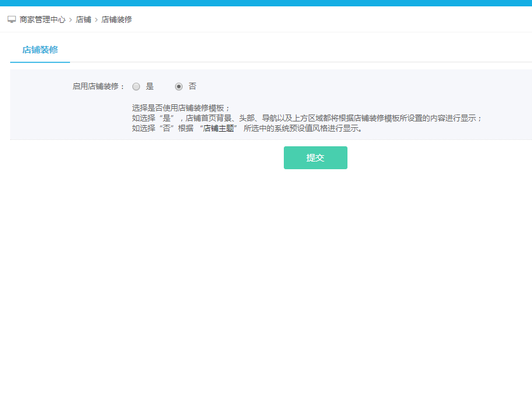Click the gray form panel background
The height and width of the screenshot is (402, 532).
click(x=382, y=95)
